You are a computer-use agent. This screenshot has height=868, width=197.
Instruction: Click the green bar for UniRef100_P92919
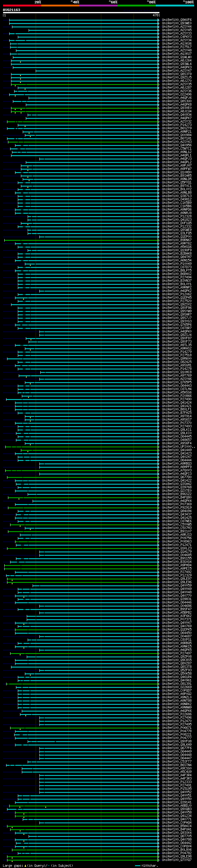(x=83, y=507)
